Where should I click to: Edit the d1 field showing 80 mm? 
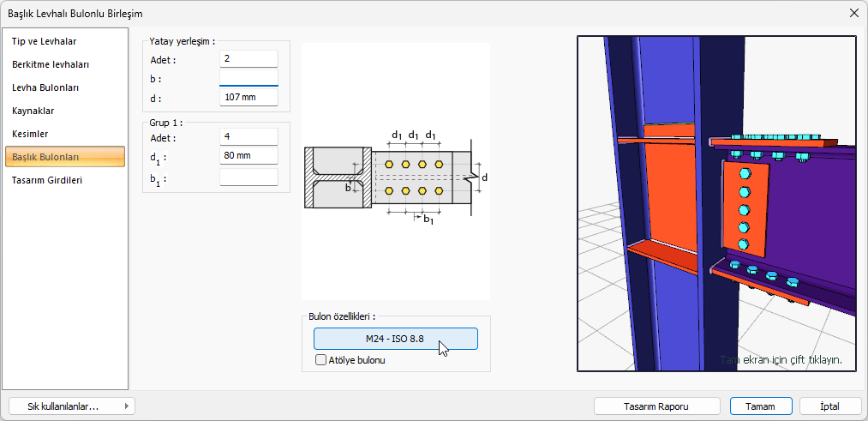(x=248, y=157)
